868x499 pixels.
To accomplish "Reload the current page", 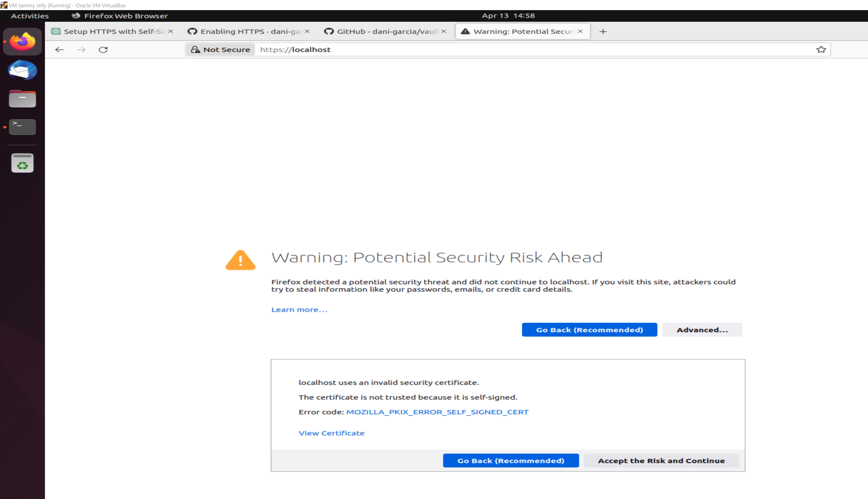I will click(x=103, y=50).
